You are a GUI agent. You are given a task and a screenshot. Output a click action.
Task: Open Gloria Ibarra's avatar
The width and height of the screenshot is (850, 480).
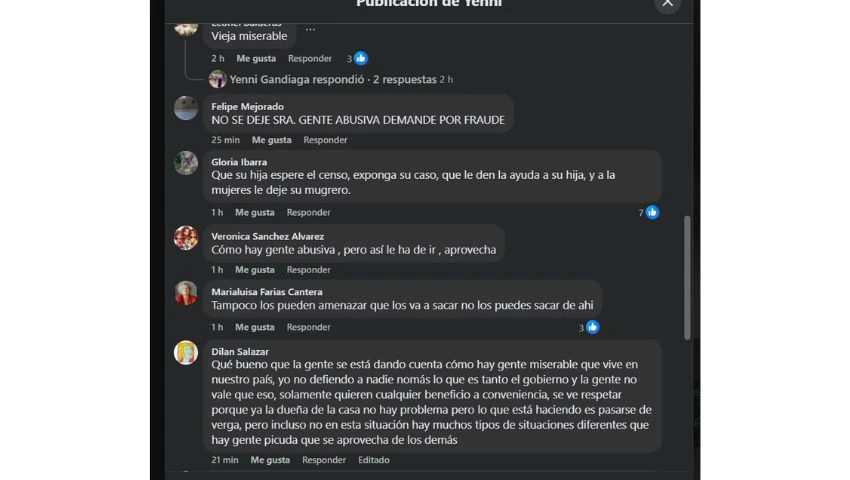click(x=186, y=163)
